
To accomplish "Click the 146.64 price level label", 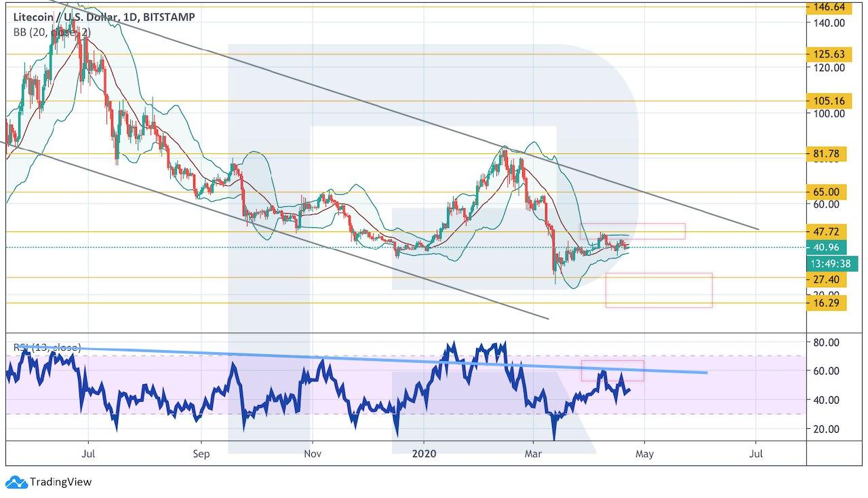I will [x=827, y=7].
